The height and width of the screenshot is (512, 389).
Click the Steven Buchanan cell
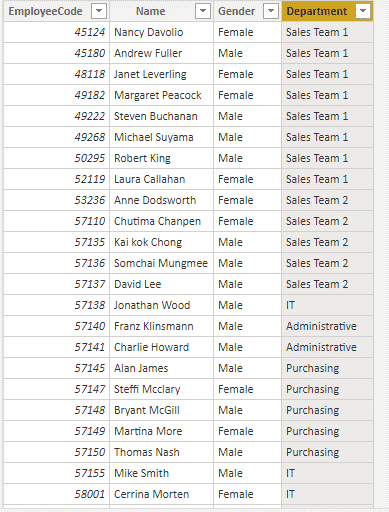(x=161, y=116)
